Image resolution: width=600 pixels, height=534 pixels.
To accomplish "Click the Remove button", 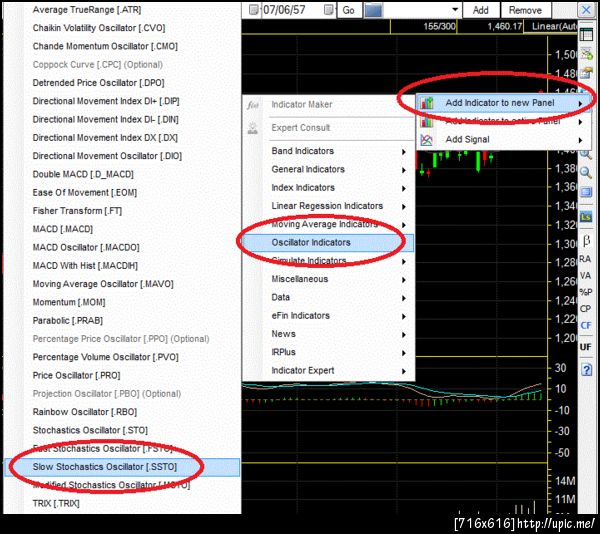I will pyautogui.click(x=525, y=10).
